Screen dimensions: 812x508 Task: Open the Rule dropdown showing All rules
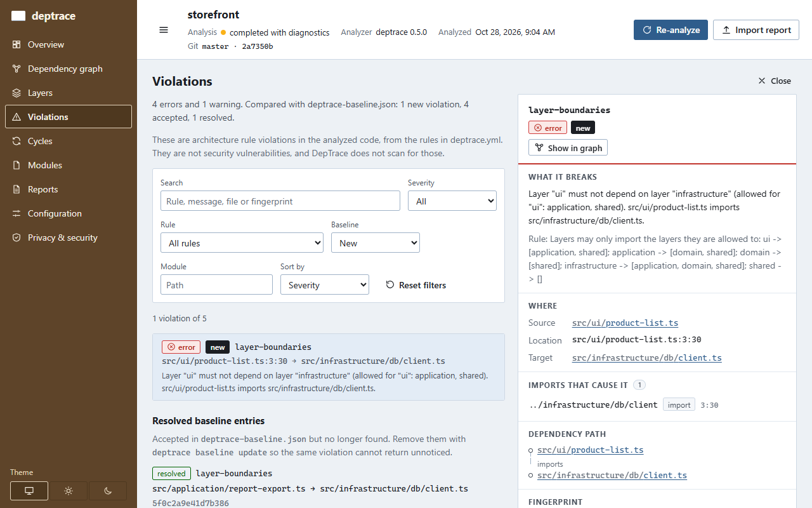coord(242,243)
